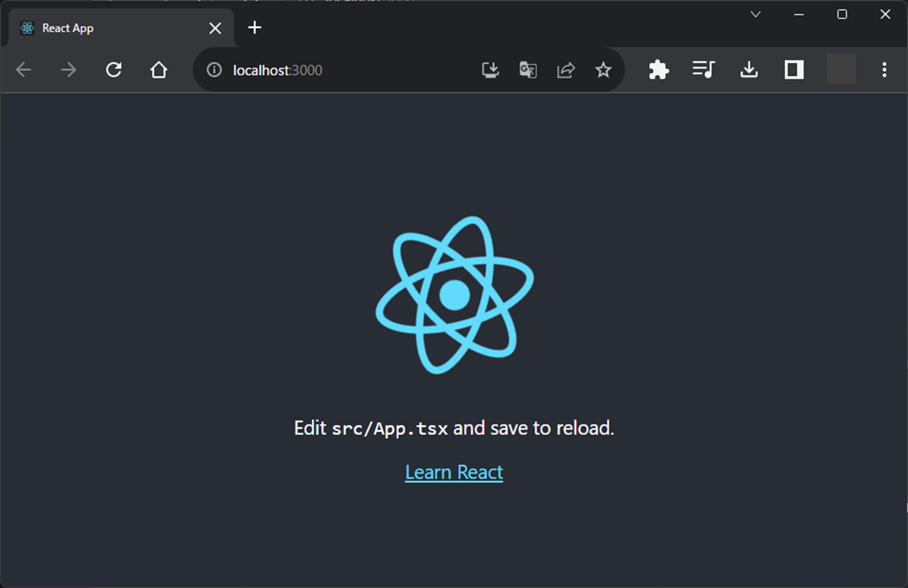Bookmark this page using the star icon

[x=604, y=70]
